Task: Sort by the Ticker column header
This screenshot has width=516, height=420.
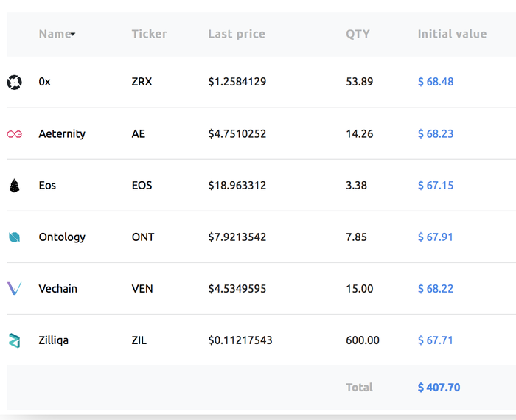Action: tap(149, 34)
